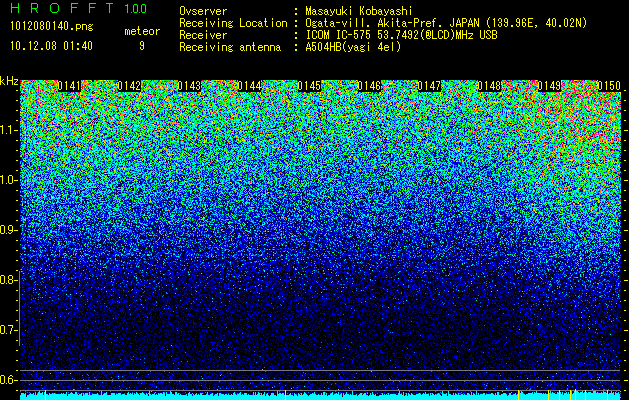The image size is (629, 400).
Task: Click the meteor count value 9
Action: click(142, 46)
